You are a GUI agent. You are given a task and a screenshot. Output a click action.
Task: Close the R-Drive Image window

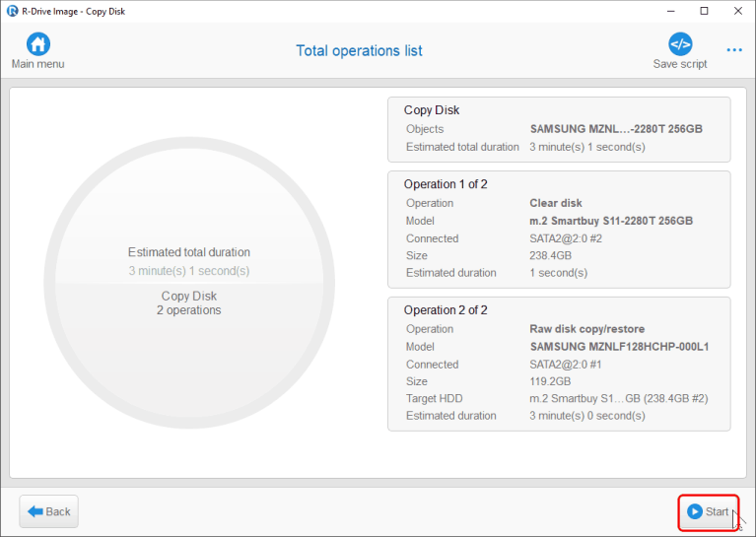click(x=737, y=11)
